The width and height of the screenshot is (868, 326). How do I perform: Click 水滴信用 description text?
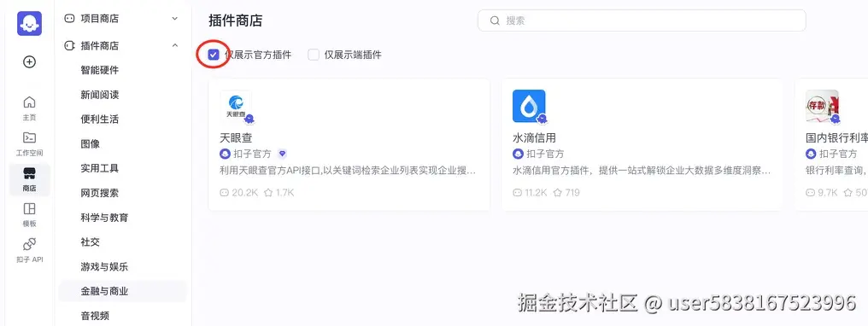click(642, 171)
